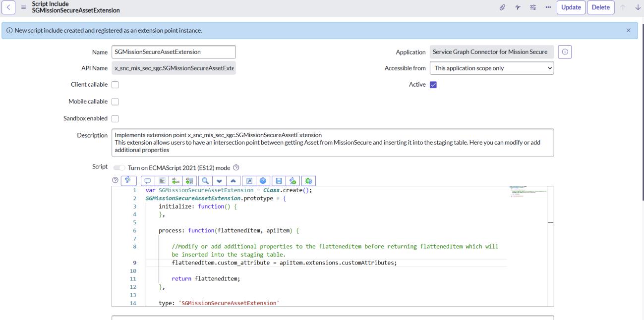Open the form context menu hamburger

(x=23, y=7)
